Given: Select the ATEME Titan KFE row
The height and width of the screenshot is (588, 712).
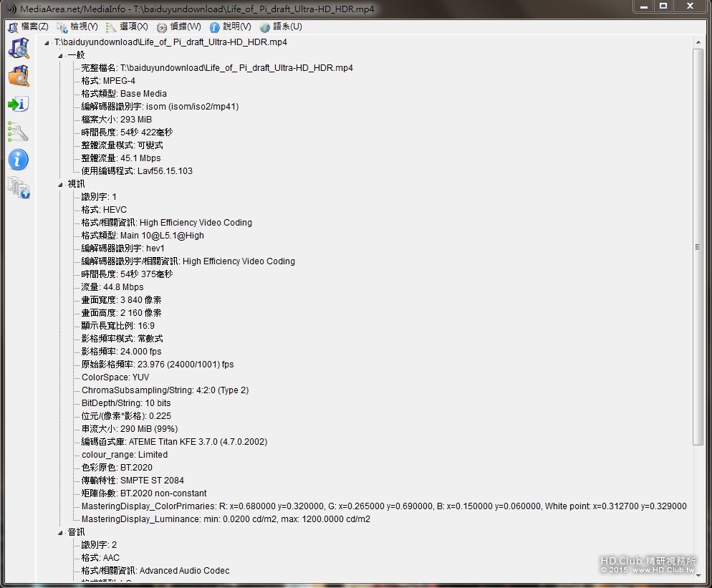Looking at the screenshot, I should 174,442.
